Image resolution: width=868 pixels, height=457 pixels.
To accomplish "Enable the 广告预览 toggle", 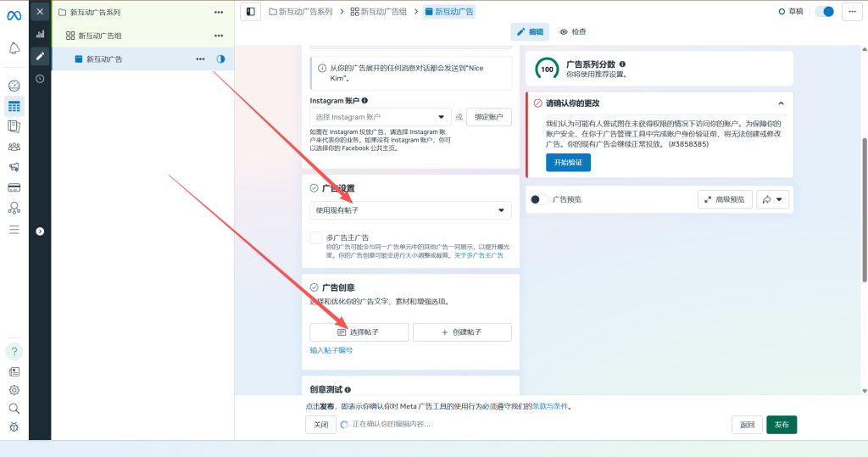I will click(537, 199).
